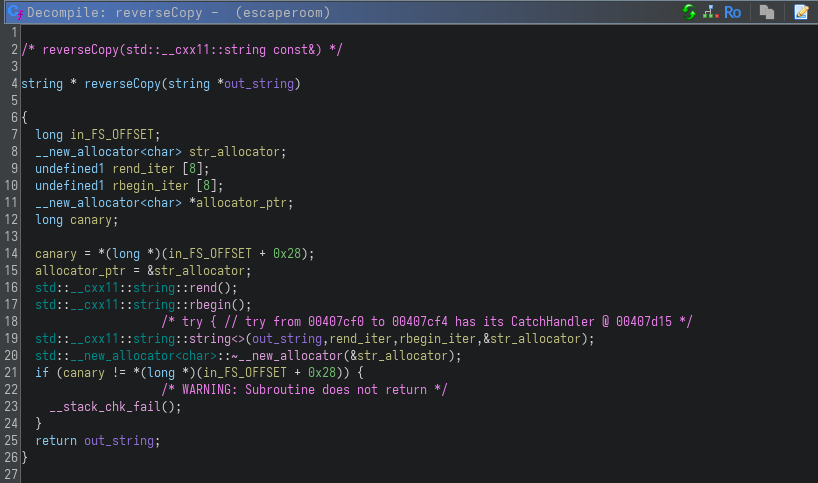Select the canary declaration on line 12
This screenshot has height=483, width=818.
point(91,220)
